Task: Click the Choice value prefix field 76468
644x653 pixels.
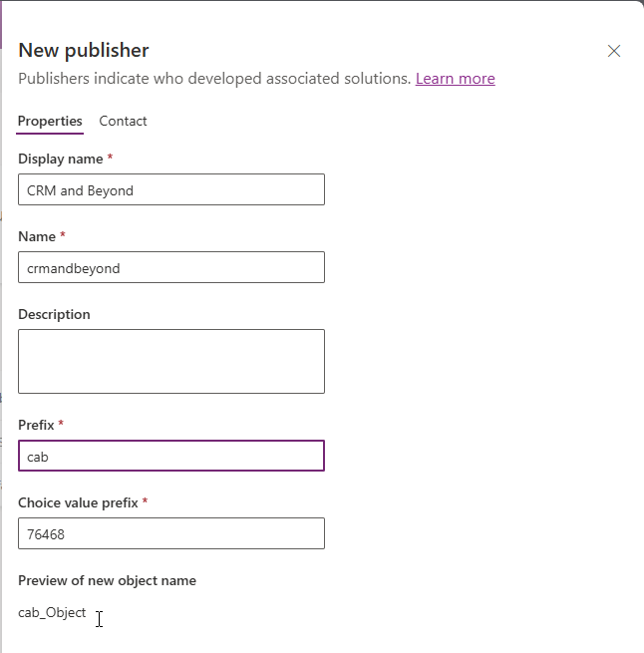Action: click(171, 533)
